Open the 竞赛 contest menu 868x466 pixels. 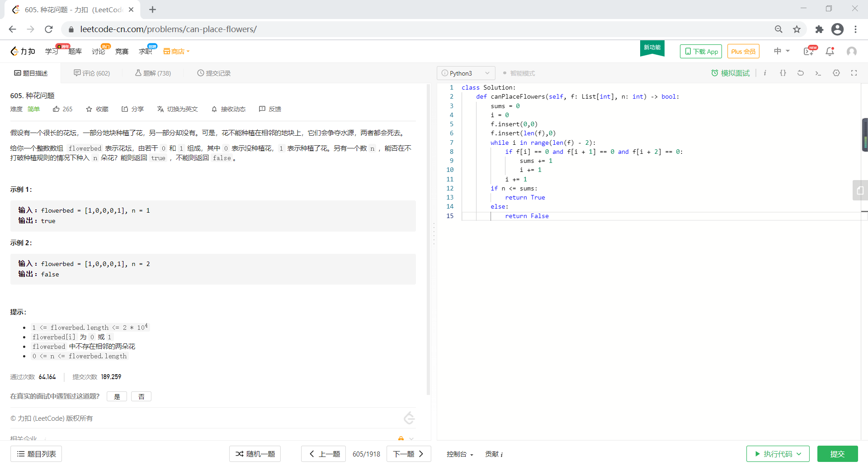click(122, 52)
